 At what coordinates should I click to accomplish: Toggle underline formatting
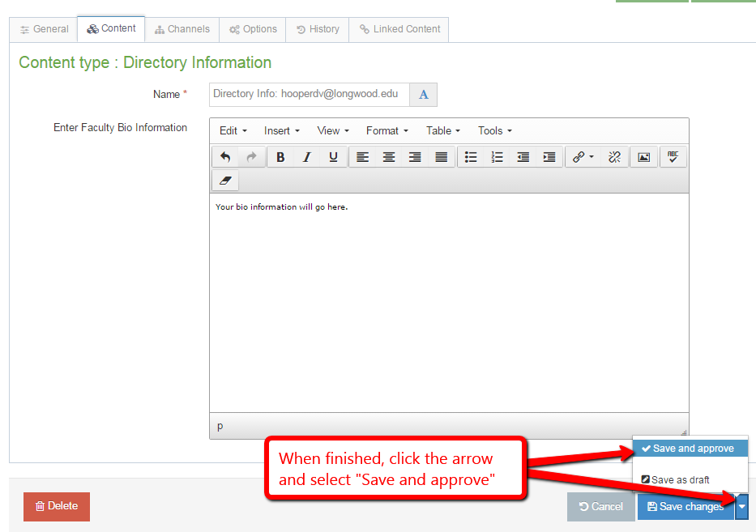333,157
